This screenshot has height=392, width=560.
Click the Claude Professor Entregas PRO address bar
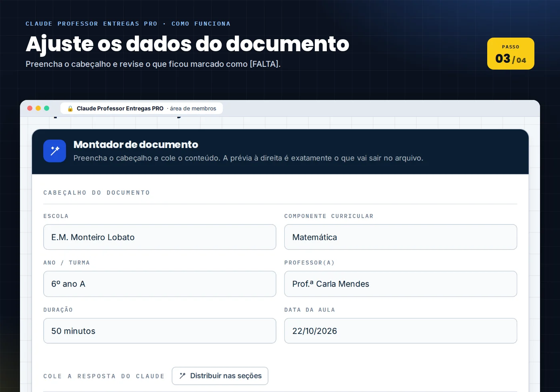coord(142,108)
